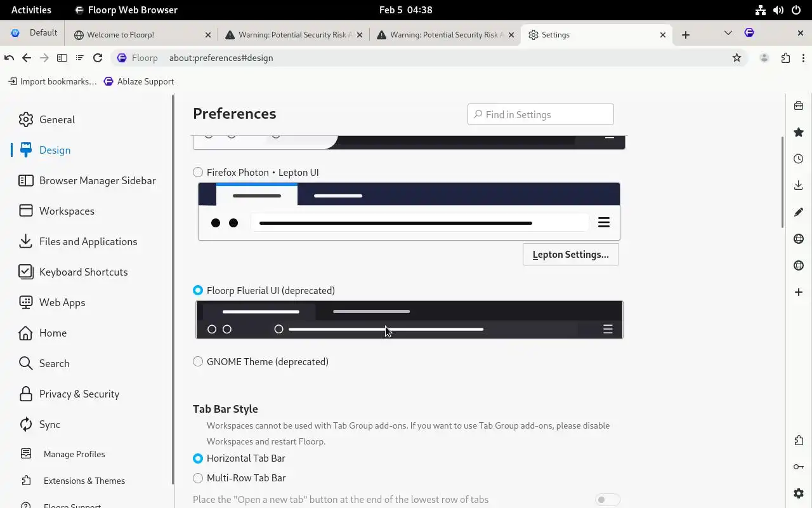Open the lower globe web panel
812x508 pixels.
tap(799, 265)
